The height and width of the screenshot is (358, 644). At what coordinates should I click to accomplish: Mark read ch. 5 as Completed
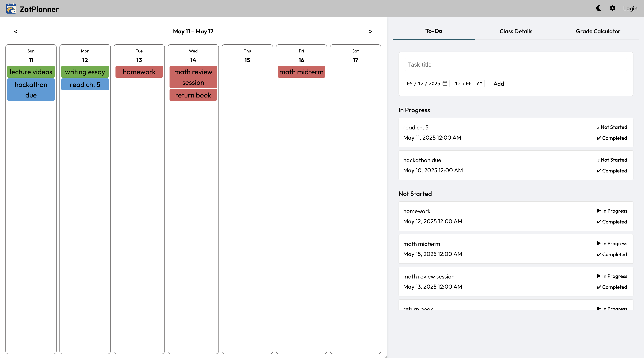(612, 138)
